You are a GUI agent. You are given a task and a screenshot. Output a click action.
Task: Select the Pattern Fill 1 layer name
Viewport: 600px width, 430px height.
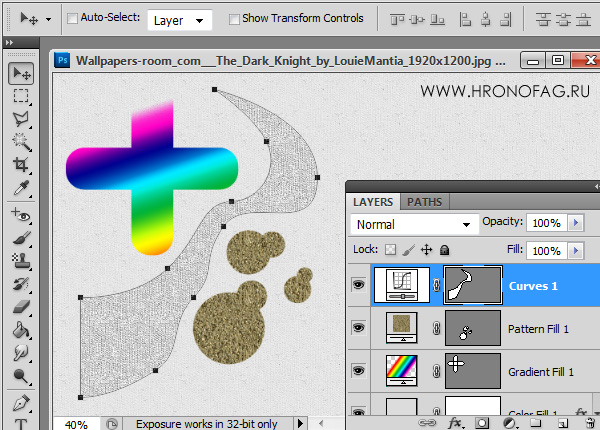538,329
